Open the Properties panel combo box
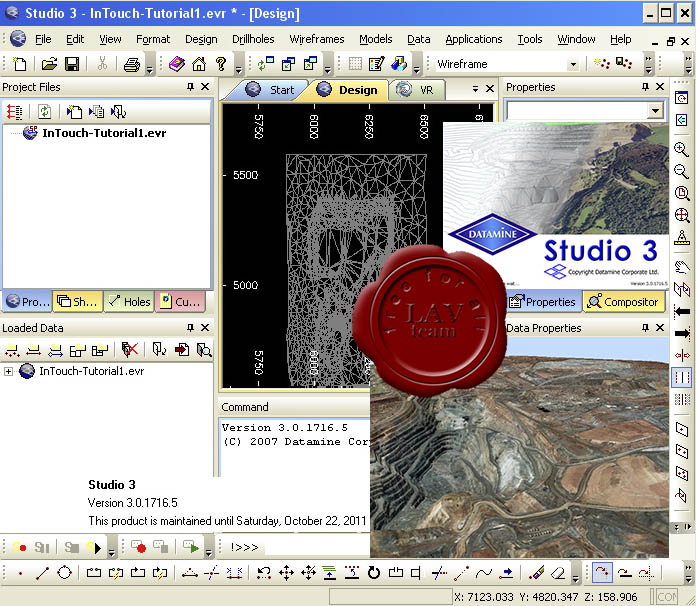The height and width of the screenshot is (606, 696). tap(655, 110)
